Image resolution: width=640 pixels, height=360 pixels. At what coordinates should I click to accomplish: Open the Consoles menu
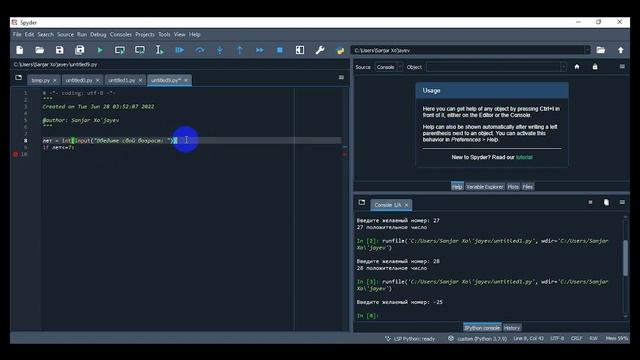[x=121, y=35]
